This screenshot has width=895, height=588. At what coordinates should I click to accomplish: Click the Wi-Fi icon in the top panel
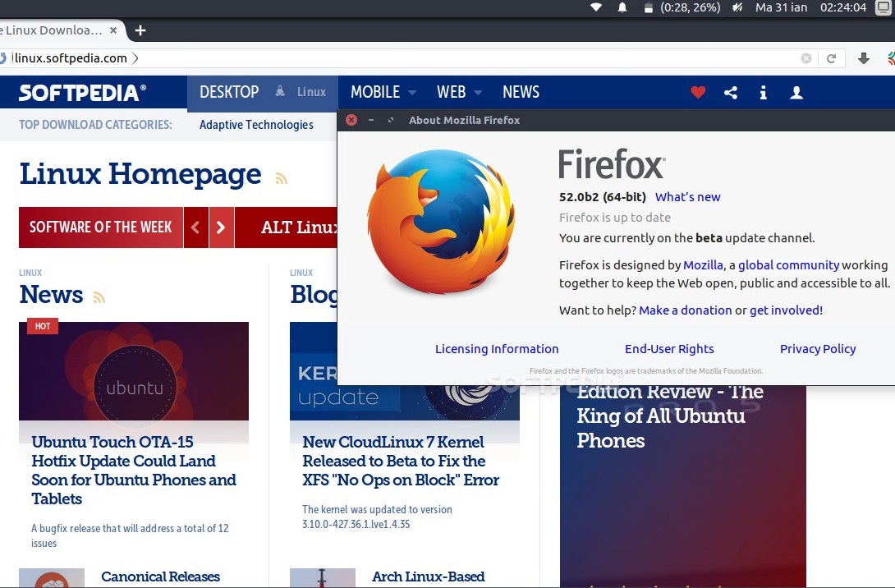point(596,7)
